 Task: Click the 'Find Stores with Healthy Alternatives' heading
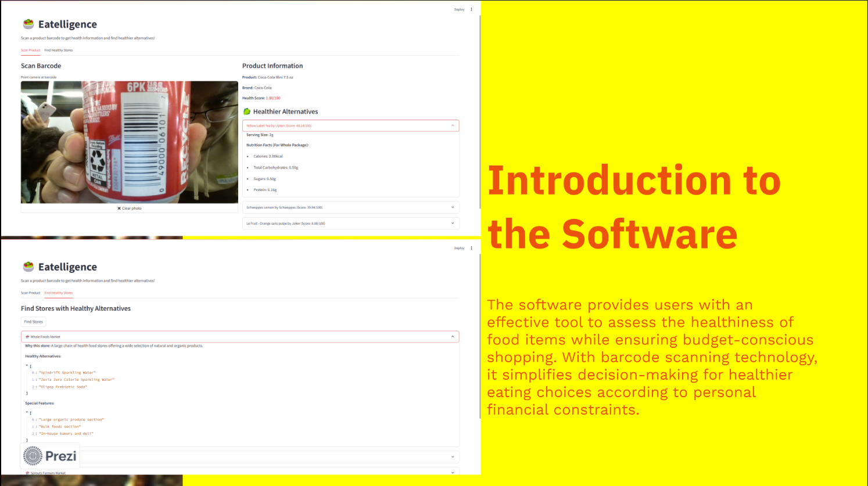[x=76, y=308]
